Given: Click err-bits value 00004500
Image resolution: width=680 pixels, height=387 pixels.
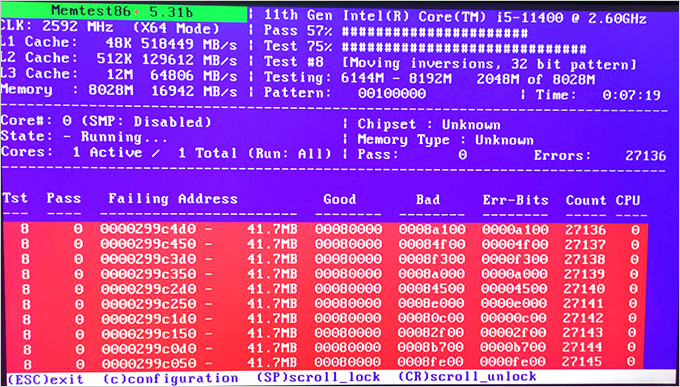Looking at the screenshot, I should coord(515,289).
